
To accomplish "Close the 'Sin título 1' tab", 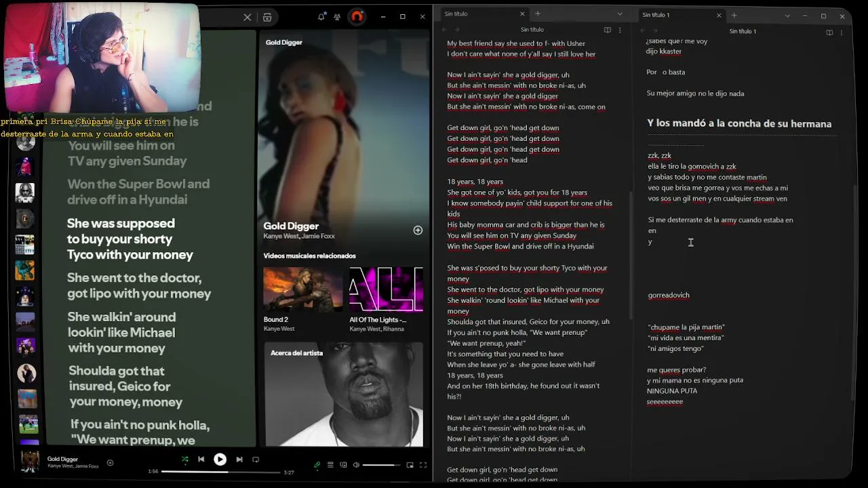I will tap(719, 15).
